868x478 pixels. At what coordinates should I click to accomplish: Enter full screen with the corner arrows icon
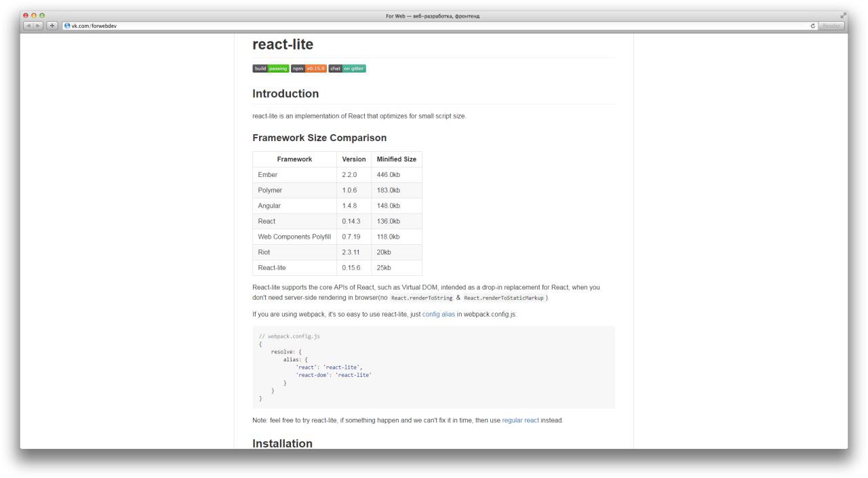844,16
